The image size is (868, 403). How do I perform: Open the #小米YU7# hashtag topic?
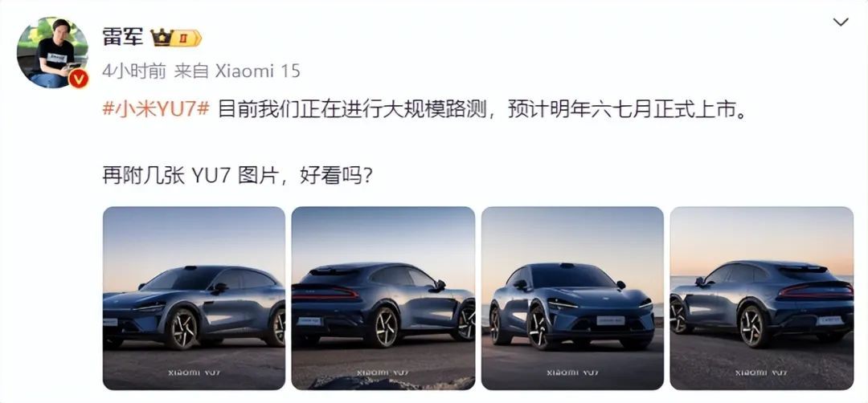tap(156, 108)
